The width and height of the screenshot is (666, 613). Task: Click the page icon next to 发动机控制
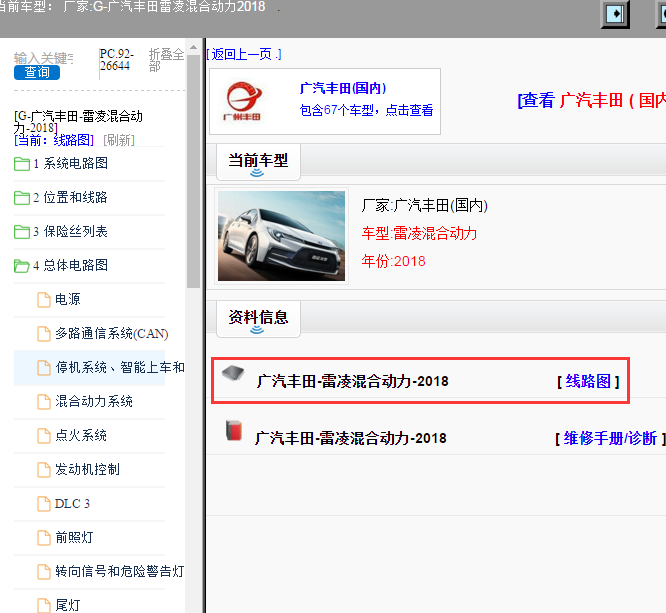click(x=44, y=470)
